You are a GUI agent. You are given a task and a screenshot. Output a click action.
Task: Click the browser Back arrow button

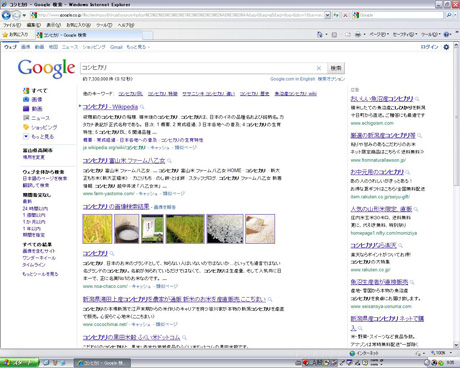(x=6, y=15)
